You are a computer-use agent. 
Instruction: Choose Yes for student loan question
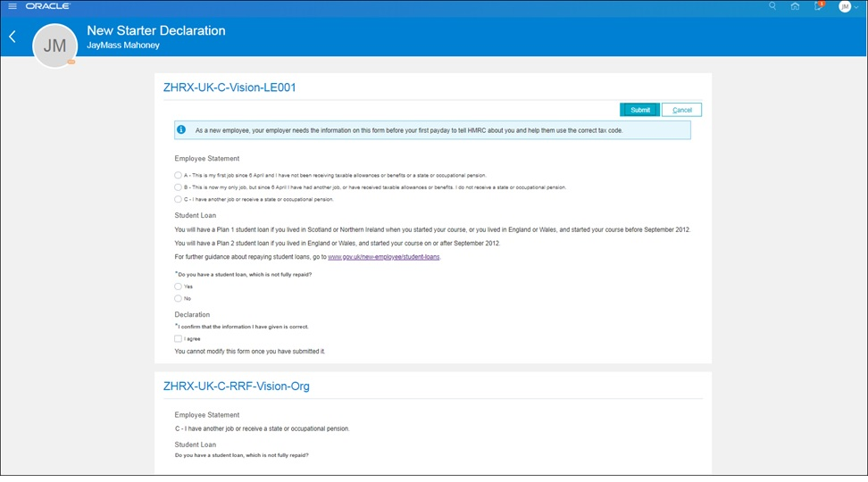click(x=179, y=287)
